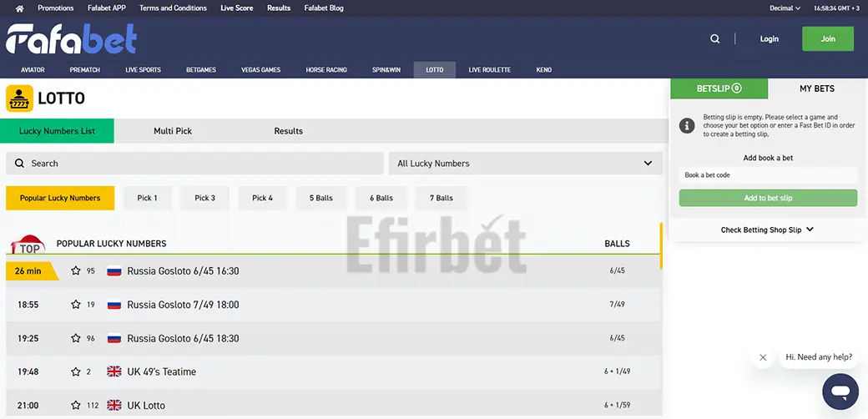The height and width of the screenshot is (419, 868).
Task: Favorite UK 49's Teatime with star
Action: point(76,372)
